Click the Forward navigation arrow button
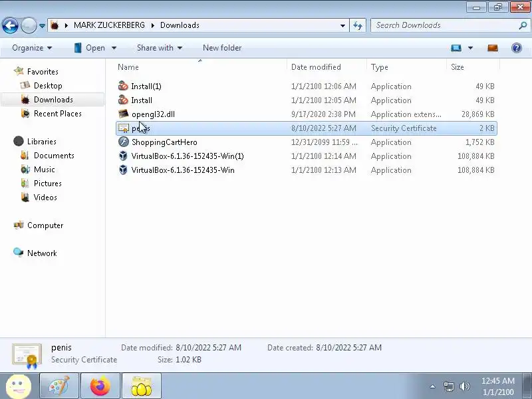The width and height of the screenshot is (532, 399). tap(29, 25)
